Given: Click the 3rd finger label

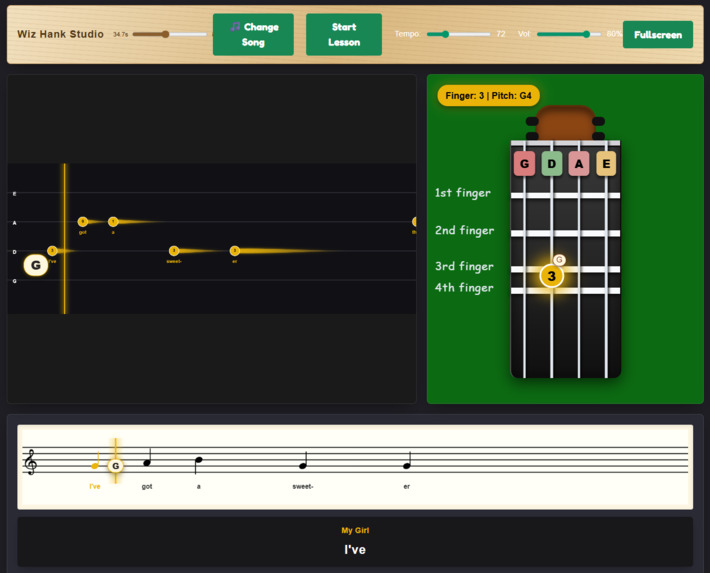Looking at the screenshot, I should [x=464, y=266].
